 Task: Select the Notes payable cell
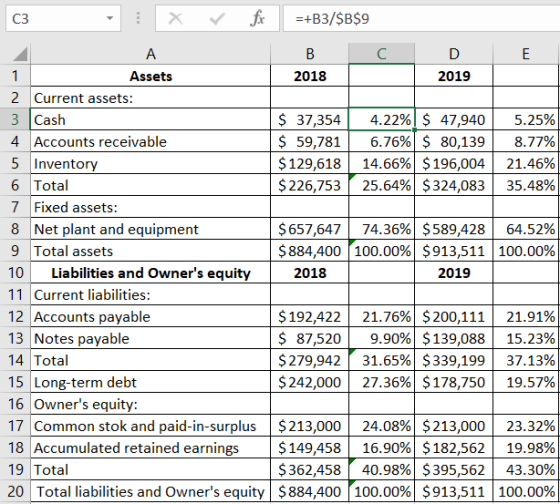151,338
